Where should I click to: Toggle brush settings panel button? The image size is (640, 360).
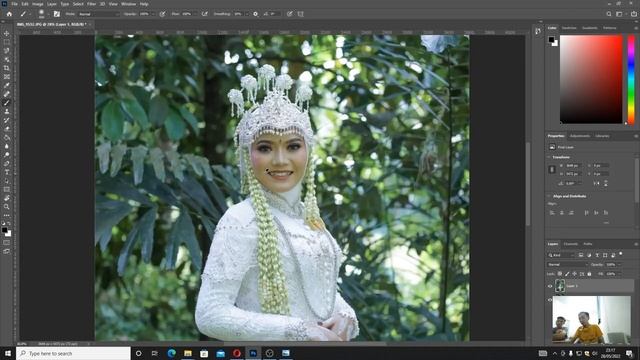(57, 14)
